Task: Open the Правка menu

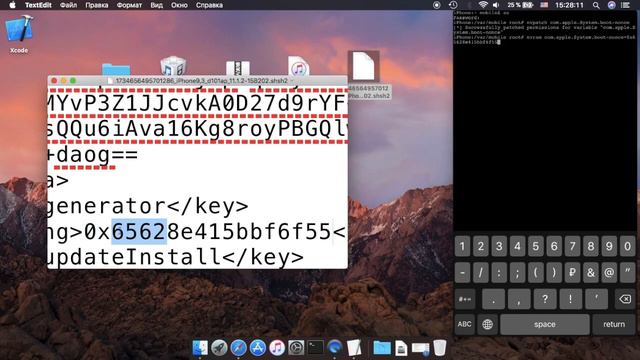Action: [97, 5]
